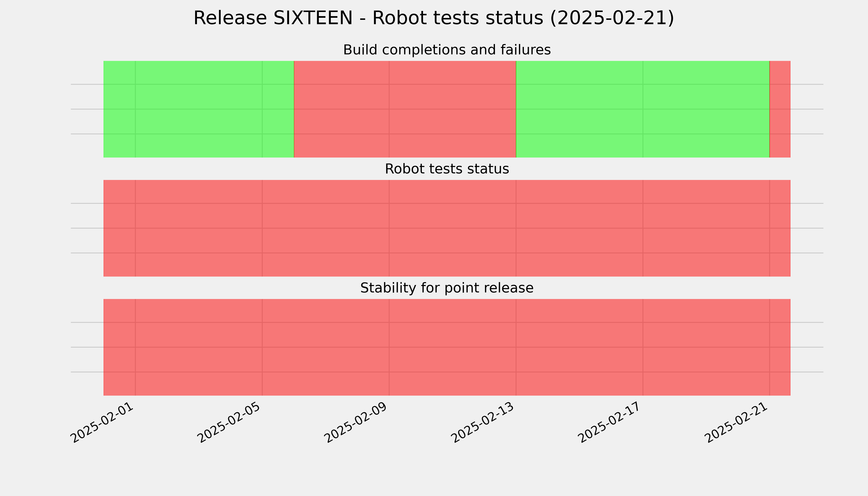Viewport: 868px width, 496px height.
Task: Click the main title Release SIXTEEN
Action: coord(434,18)
